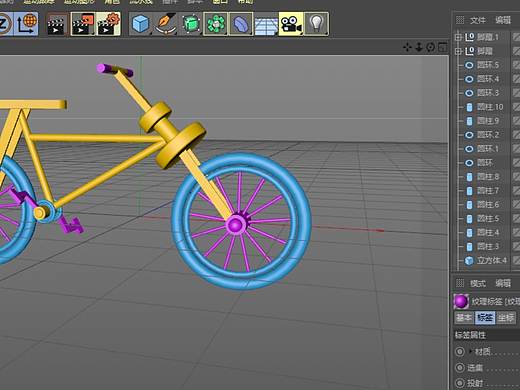This screenshot has height=390, width=520.
Task: Click the attribute manager grip icon
Action: coord(460,283)
